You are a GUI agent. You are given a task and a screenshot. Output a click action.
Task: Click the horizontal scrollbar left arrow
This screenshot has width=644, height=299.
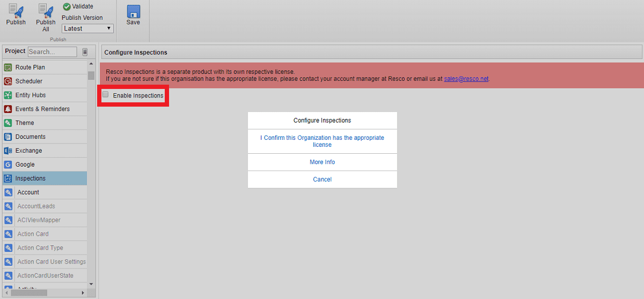5,293
